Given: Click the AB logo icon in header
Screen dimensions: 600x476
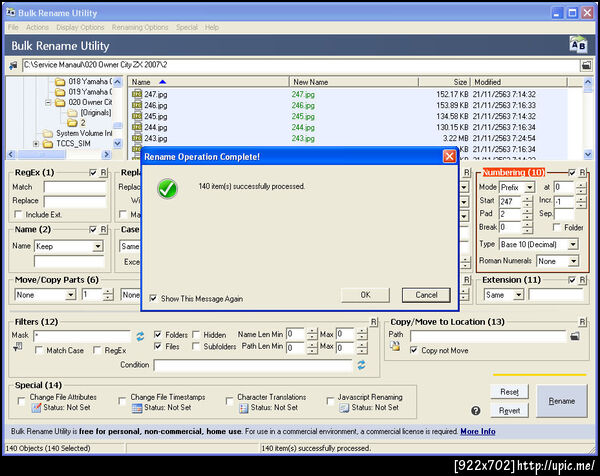Looking at the screenshot, I should 578,45.
